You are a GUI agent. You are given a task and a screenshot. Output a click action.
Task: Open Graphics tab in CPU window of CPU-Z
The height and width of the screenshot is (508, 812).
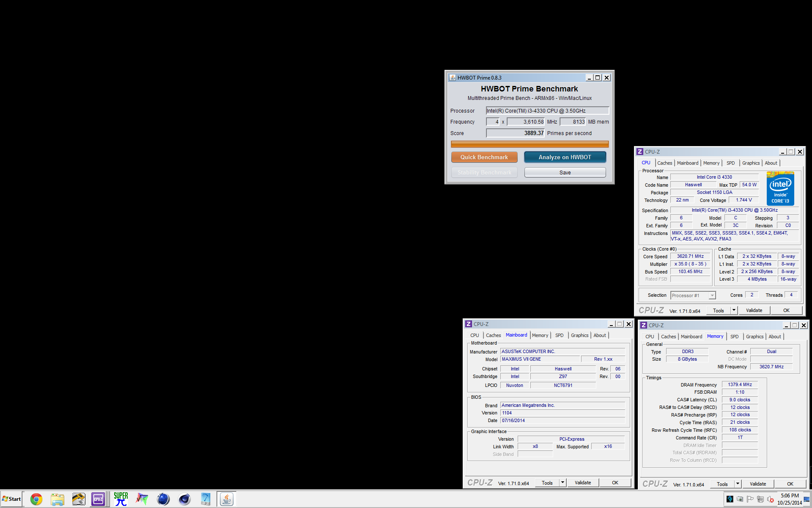click(751, 163)
